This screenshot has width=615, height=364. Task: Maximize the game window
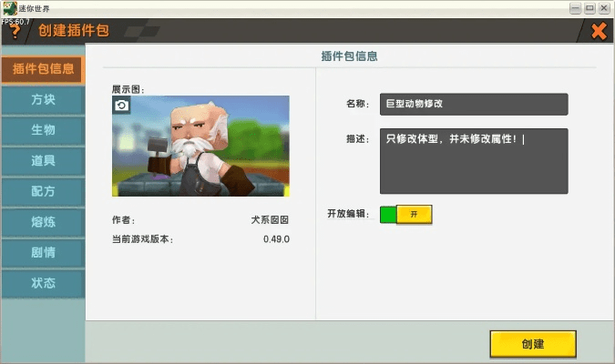589,7
